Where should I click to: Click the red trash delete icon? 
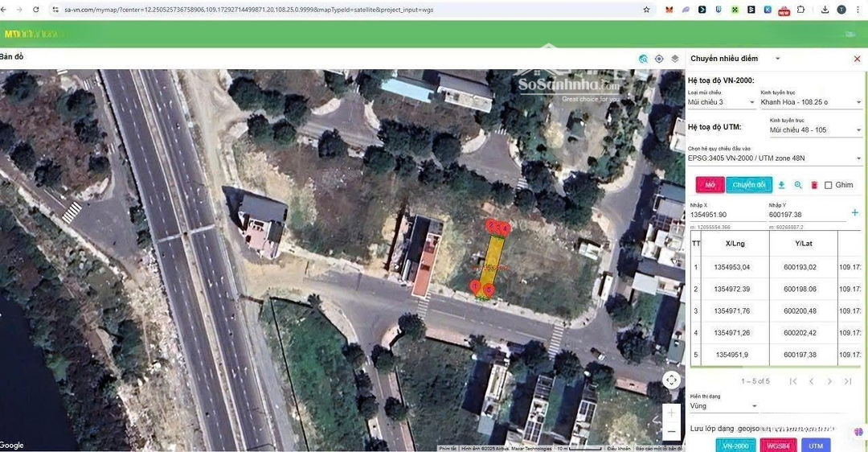(814, 185)
